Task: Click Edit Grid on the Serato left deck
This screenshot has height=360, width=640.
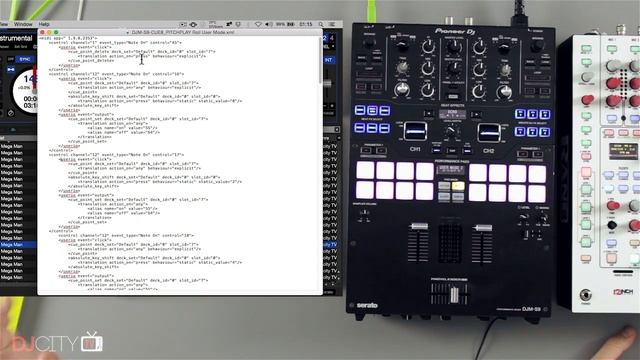Action: [x=21, y=47]
